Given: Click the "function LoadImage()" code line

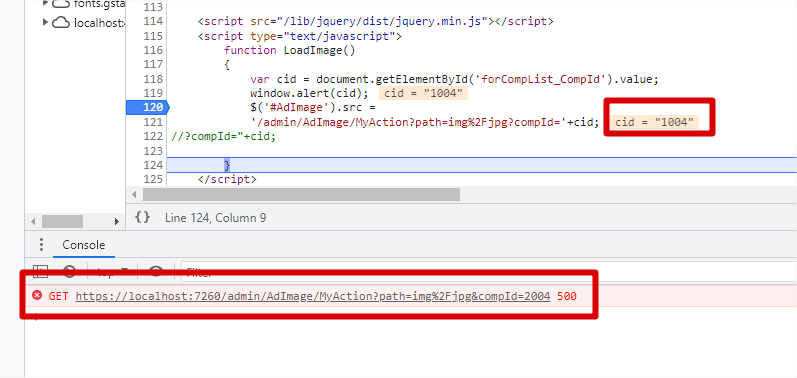Looking at the screenshot, I should [289, 50].
